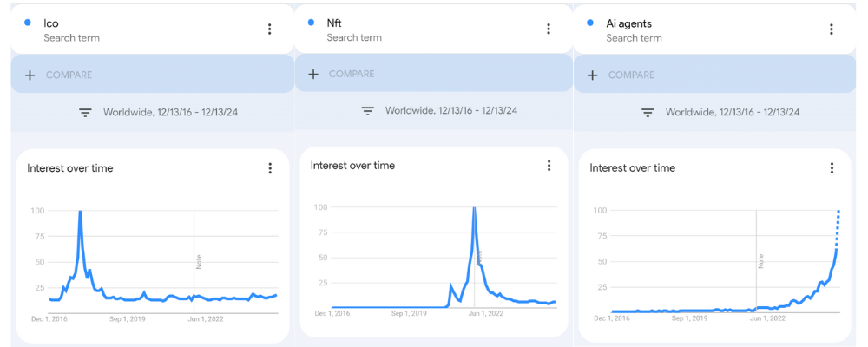Viewport: 868px width, 347px height.
Task: Change Worldwide date filter in Ico panel
Action: pyautogui.click(x=170, y=113)
